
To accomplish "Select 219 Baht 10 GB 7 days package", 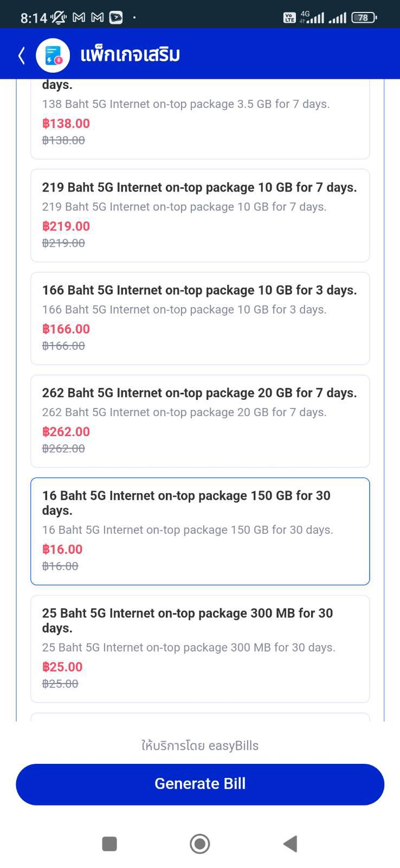I will (x=200, y=215).
